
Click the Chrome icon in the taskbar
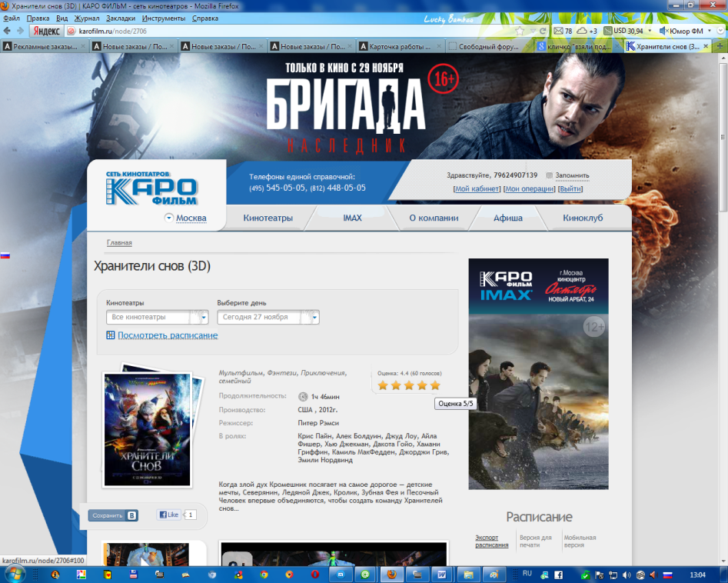(x=264, y=575)
